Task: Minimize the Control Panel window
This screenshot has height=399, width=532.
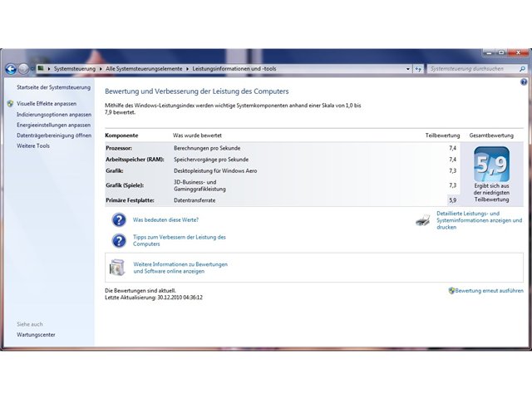Action: (489, 53)
